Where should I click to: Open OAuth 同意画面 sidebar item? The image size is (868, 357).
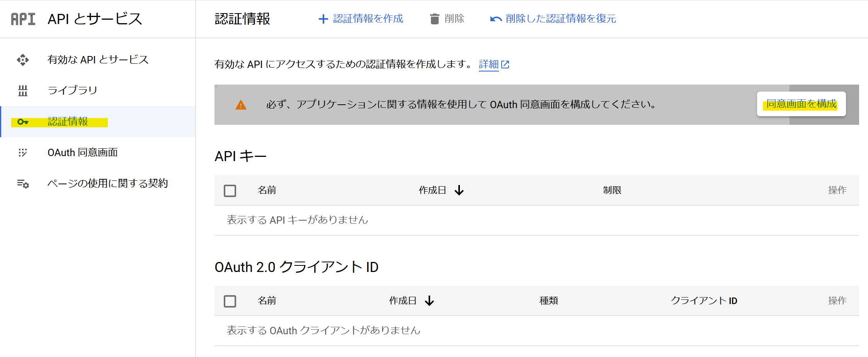click(98, 153)
